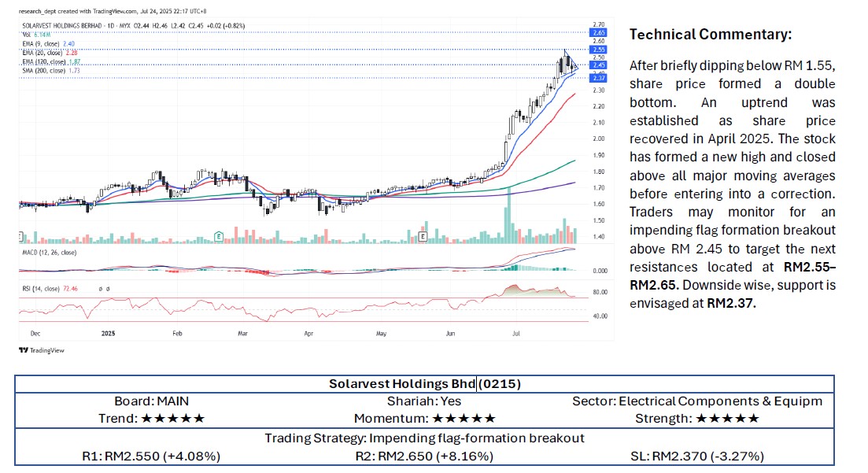This screenshot has height=473, width=868.
Task: Click the 2.00 price axis tick
Action: pos(598,139)
